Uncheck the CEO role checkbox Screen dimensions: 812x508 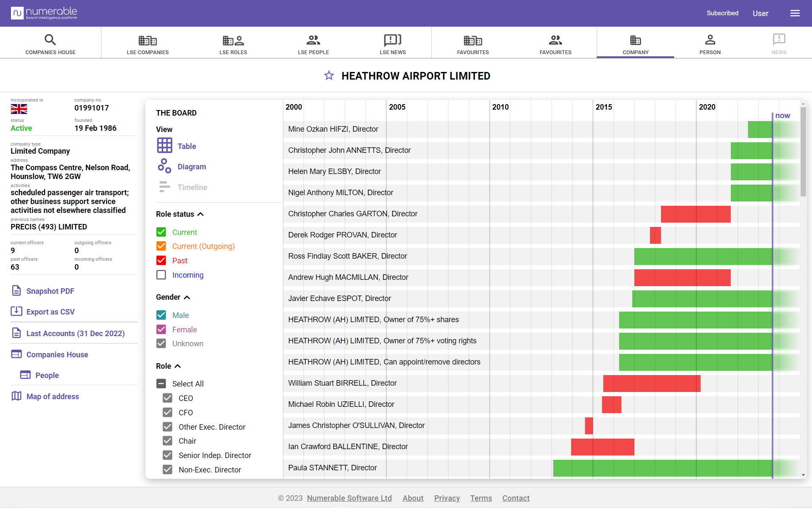(167, 398)
